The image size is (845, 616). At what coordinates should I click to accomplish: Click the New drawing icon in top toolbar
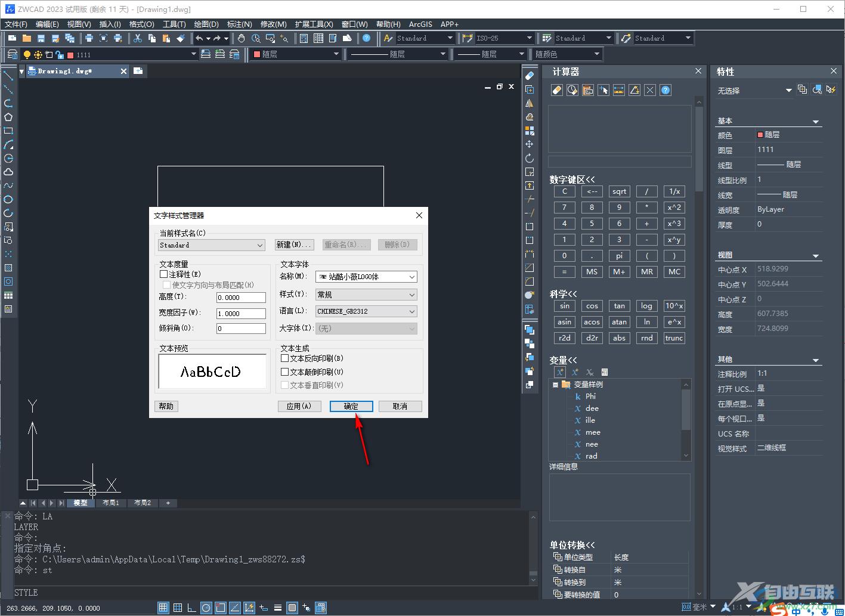[12, 38]
